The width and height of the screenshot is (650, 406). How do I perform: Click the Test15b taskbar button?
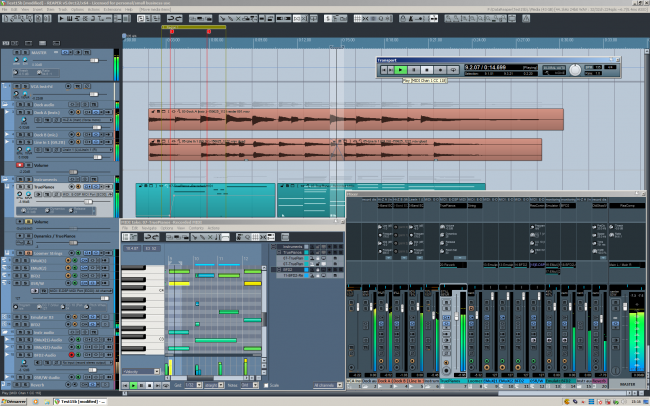pos(80,402)
